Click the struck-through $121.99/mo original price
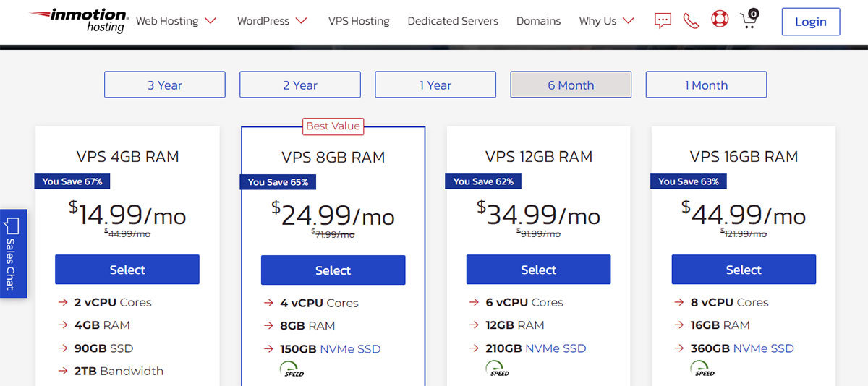The image size is (868, 386). [744, 233]
